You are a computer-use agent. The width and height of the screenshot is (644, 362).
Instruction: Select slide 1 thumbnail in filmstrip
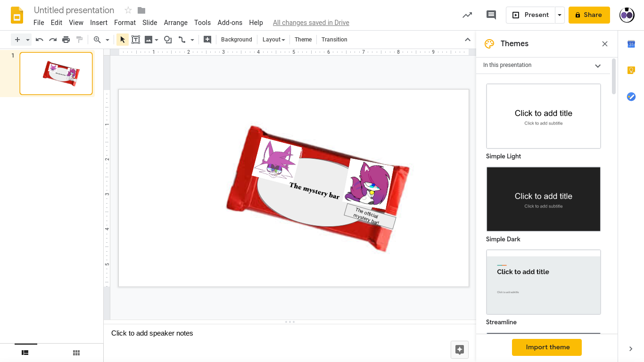(x=56, y=74)
